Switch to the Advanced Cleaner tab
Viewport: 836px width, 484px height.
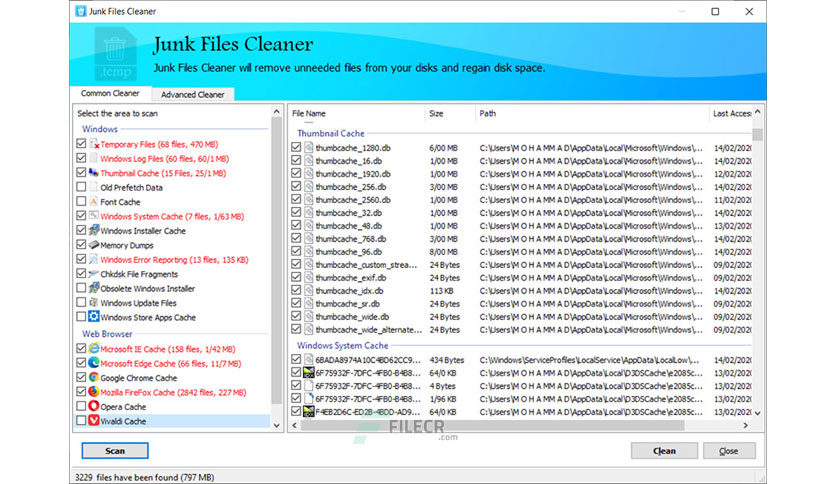click(x=192, y=94)
